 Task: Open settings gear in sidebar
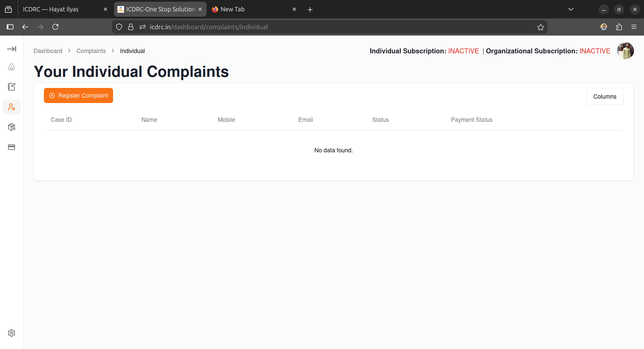click(11, 333)
